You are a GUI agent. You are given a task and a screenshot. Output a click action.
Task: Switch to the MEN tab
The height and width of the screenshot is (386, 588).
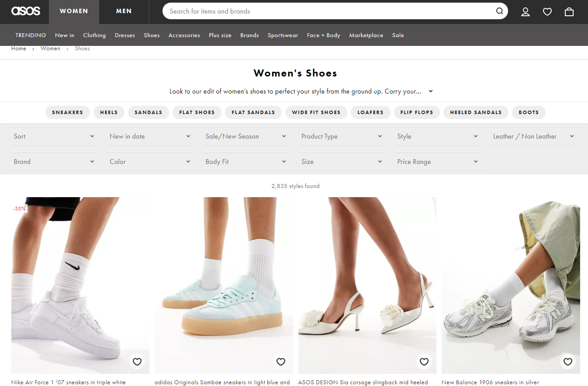pyautogui.click(x=124, y=12)
